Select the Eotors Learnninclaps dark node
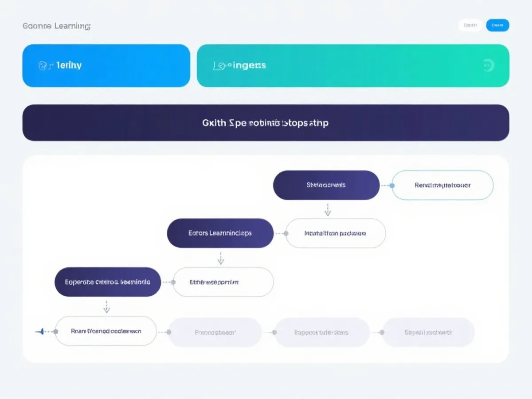The height and width of the screenshot is (399, 532). (220, 233)
